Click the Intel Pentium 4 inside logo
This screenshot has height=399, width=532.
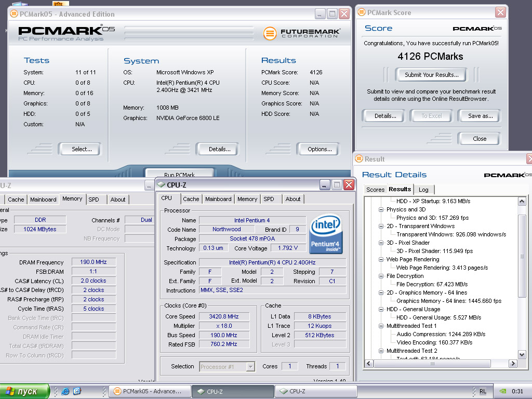click(326, 234)
